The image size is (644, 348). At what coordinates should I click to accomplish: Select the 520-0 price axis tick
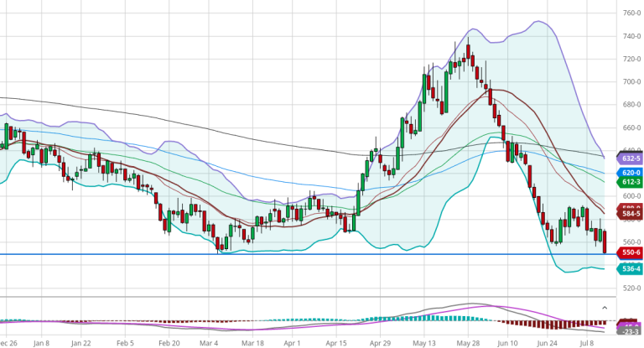632,288
